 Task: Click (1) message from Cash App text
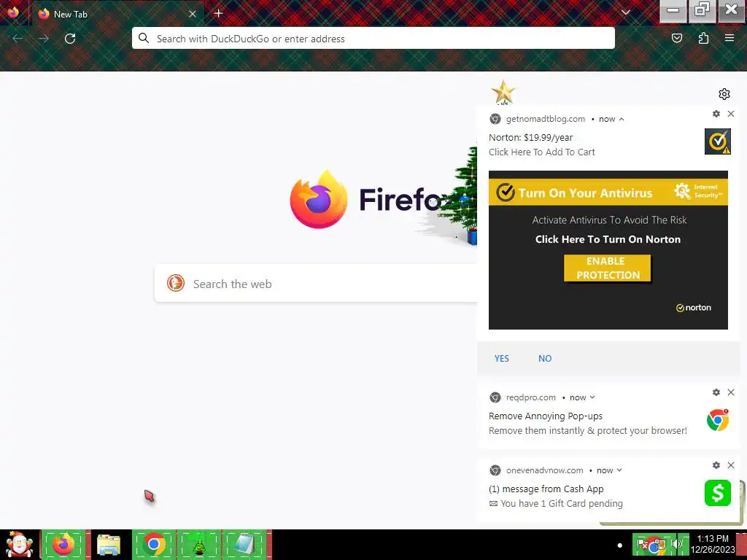point(546,489)
